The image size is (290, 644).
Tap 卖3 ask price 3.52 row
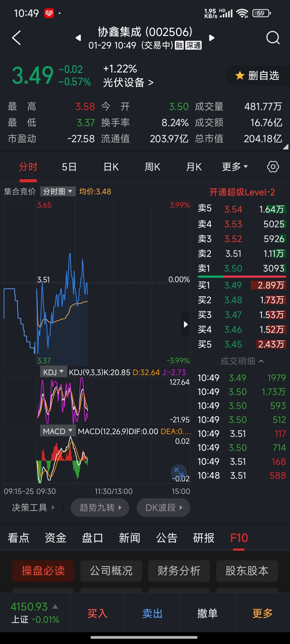click(242, 239)
